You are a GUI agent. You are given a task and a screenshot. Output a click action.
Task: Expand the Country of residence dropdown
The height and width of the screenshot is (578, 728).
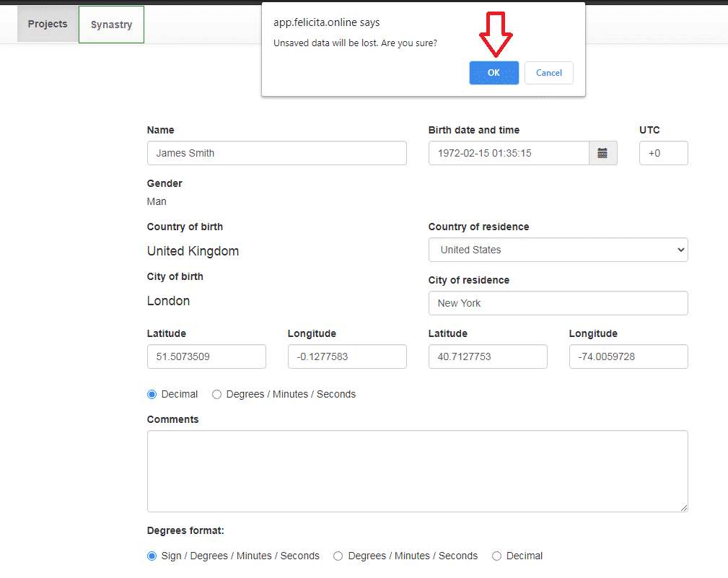[x=558, y=250]
